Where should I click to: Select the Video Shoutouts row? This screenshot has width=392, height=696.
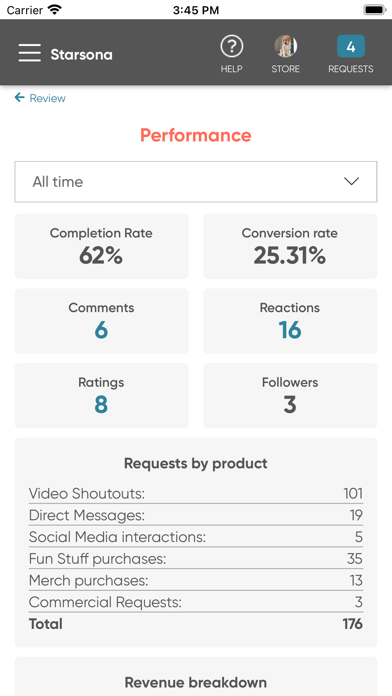pos(196,493)
